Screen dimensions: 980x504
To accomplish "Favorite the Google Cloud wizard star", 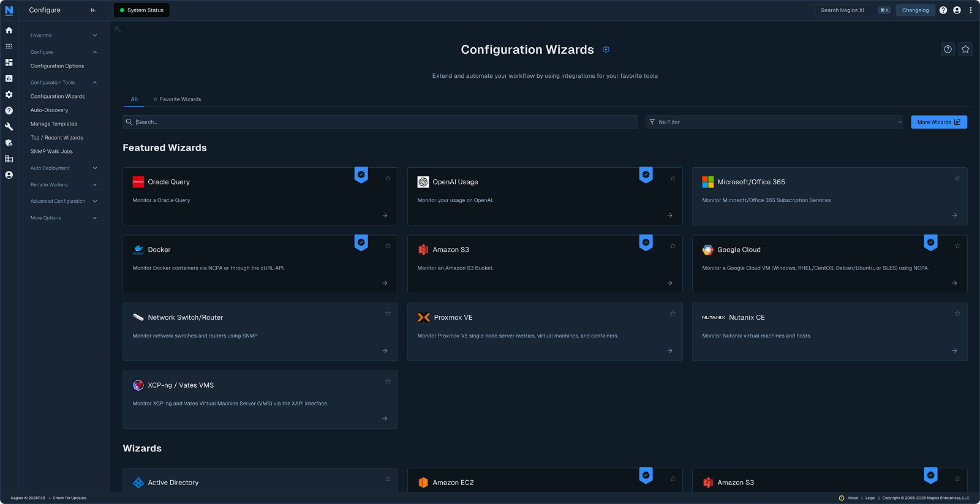I will point(957,246).
